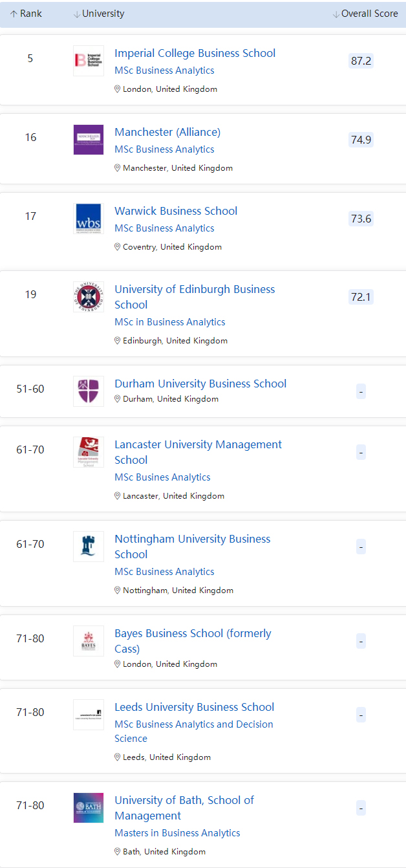Click the Durham University shield logo
The image size is (406, 868).
pyautogui.click(x=89, y=391)
